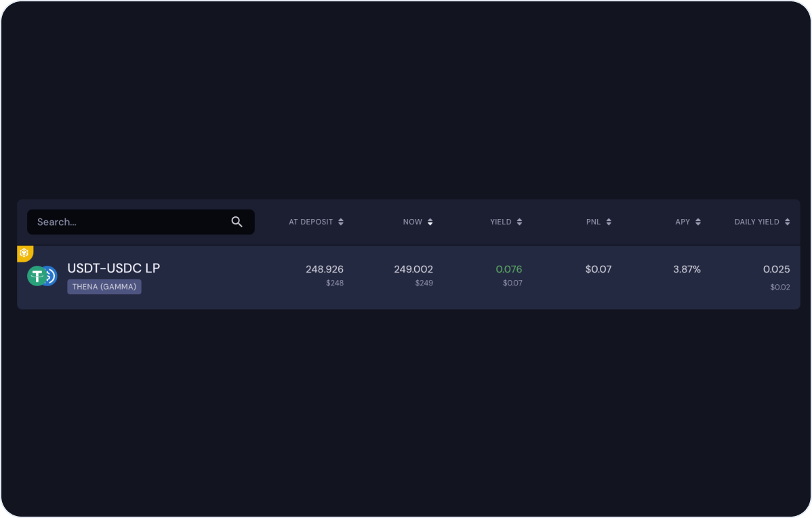This screenshot has height=518, width=812.
Task: Select the $0.07 PNL value
Action: (598, 269)
